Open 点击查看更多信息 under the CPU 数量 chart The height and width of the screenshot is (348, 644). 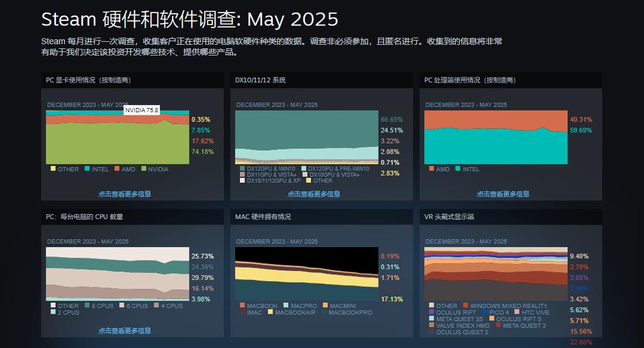125,331
